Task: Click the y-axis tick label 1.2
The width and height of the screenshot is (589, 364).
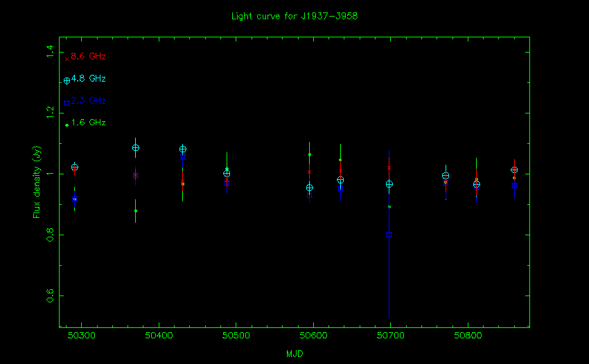Action: pyautogui.click(x=50, y=113)
